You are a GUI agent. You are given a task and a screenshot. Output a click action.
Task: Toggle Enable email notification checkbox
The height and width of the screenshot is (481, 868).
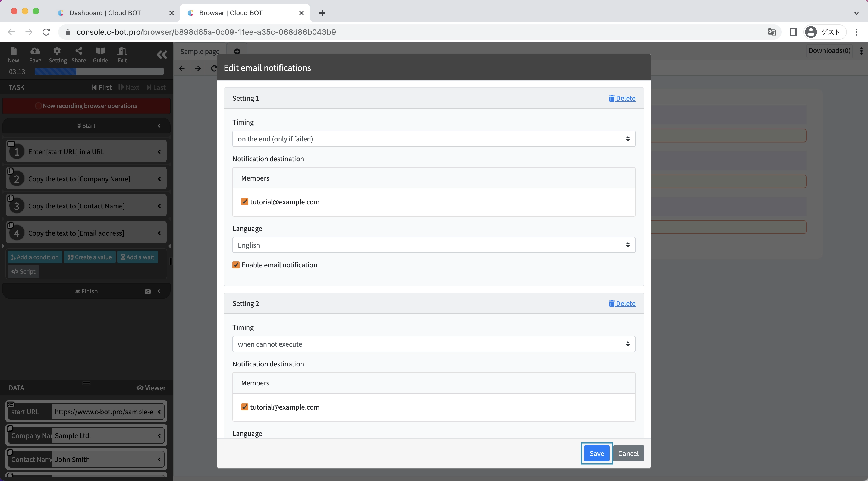(x=236, y=265)
